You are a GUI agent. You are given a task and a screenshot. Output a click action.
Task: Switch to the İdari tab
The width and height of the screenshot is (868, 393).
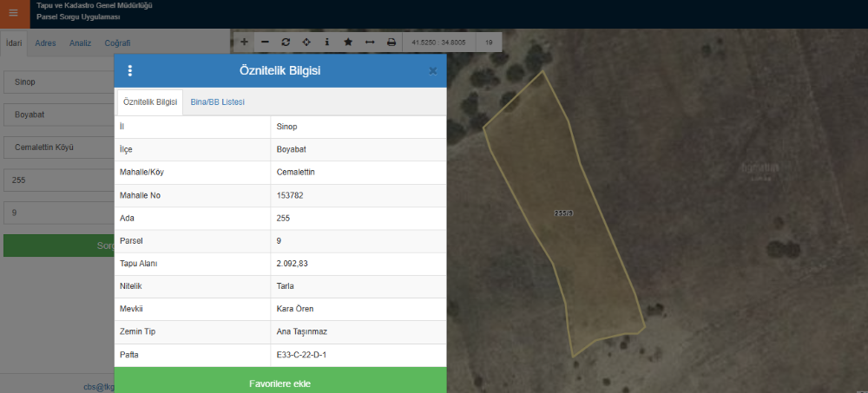tap(14, 43)
